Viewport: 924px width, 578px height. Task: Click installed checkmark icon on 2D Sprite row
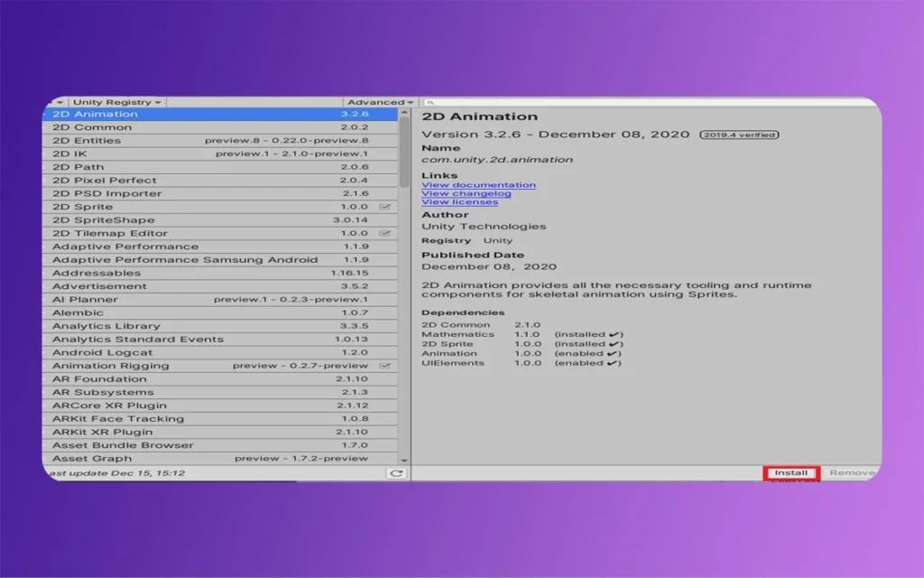(x=385, y=207)
